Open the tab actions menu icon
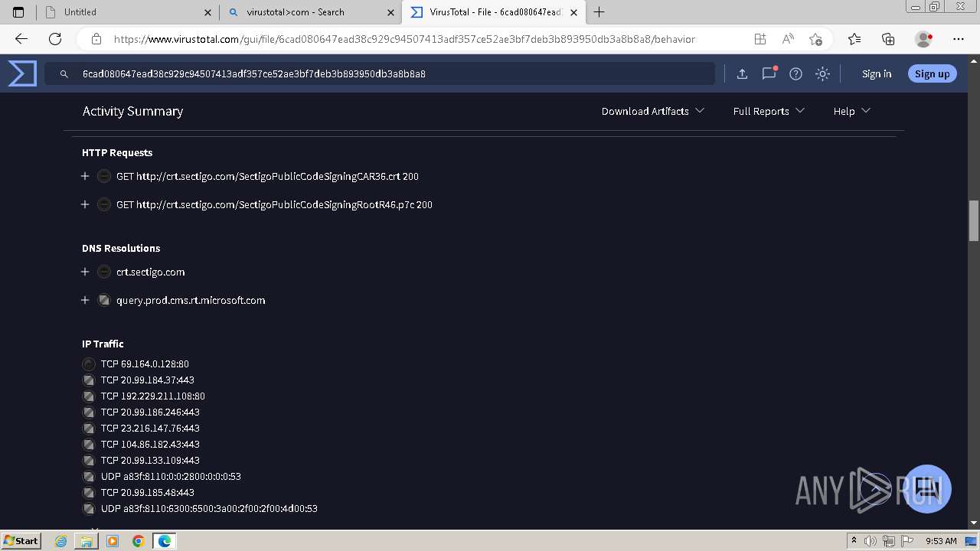The image size is (980, 551). coord(18,12)
